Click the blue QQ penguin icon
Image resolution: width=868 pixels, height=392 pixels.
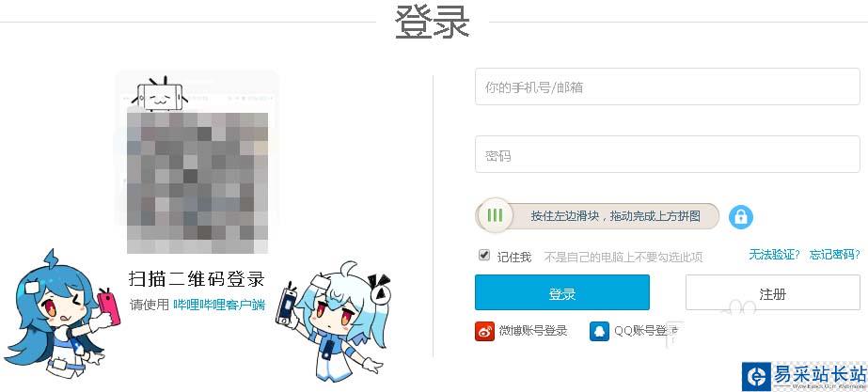600,331
